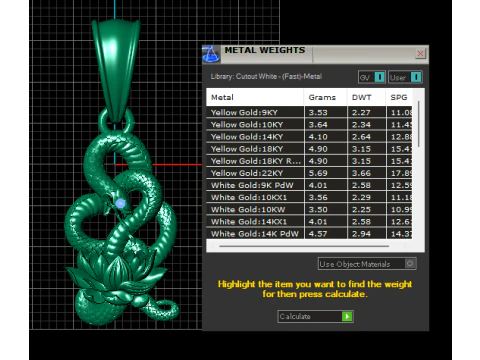Click Grams value 3.50 for White Gold:10KW
This screenshot has height=360, width=480.
[x=318, y=209]
